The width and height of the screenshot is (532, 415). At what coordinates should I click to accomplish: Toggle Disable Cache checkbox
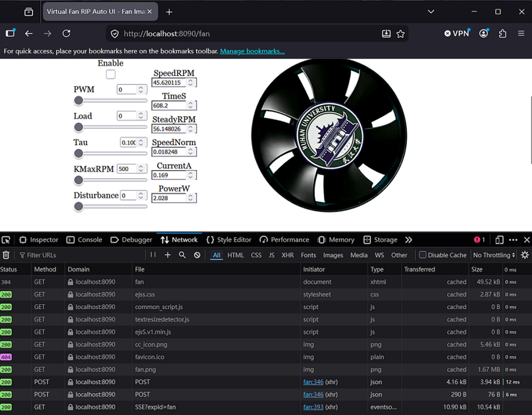pyautogui.click(x=422, y=255)
